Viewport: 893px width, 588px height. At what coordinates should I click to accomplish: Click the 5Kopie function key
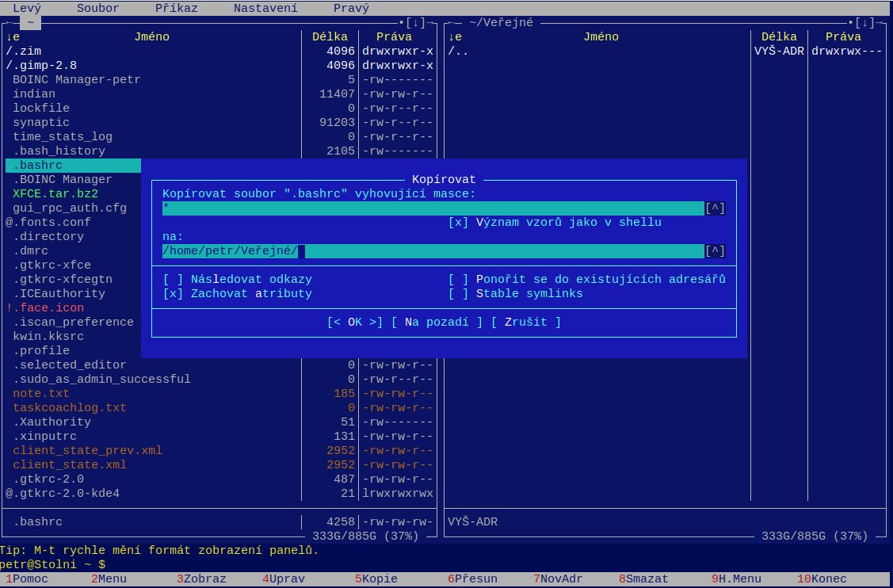coord(376,578)
